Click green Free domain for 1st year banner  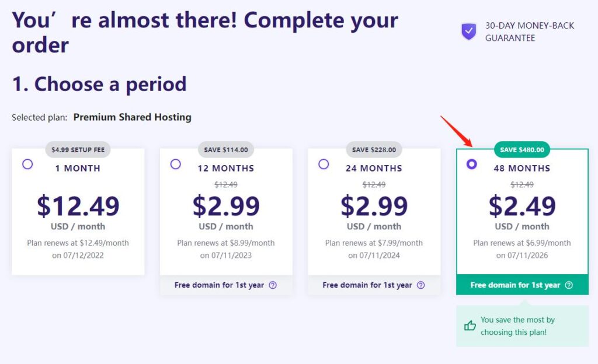coord(522,285)
